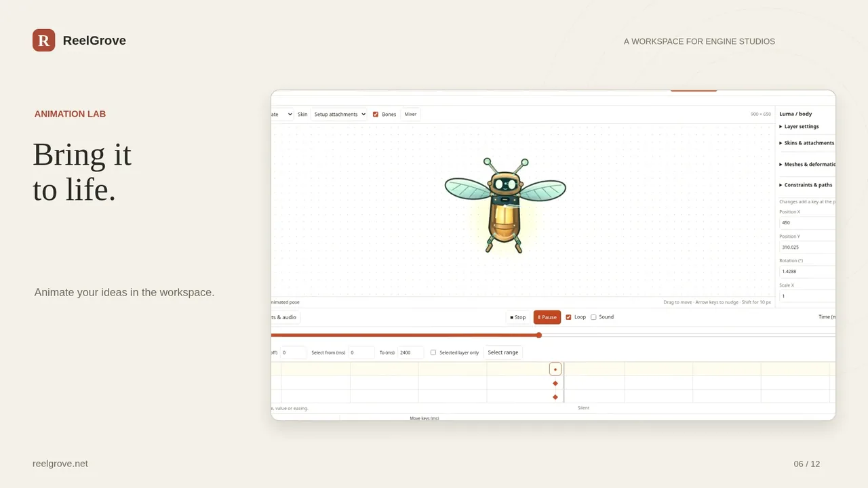Click the playback scrubber slider handle

tap(539, 335)
